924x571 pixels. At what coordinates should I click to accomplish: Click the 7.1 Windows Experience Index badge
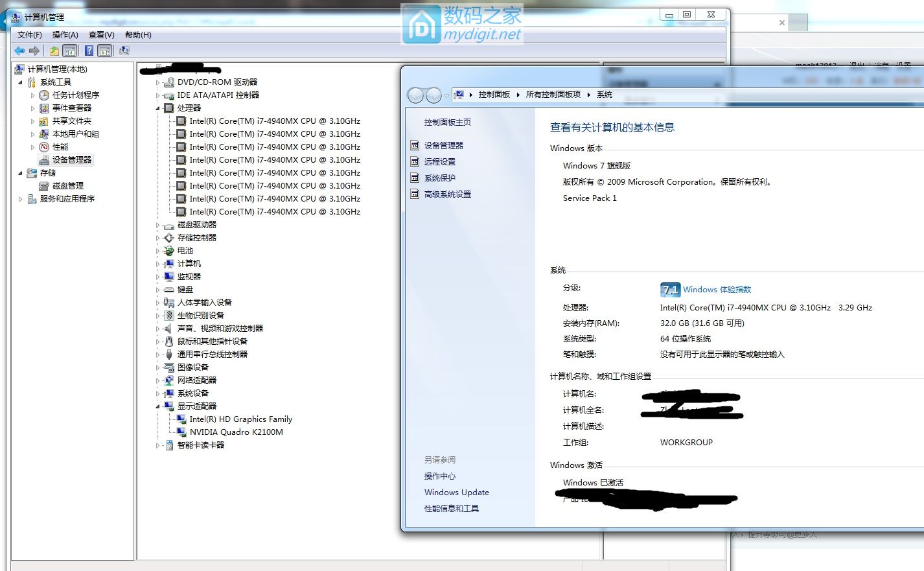click(x=670, y=290)
